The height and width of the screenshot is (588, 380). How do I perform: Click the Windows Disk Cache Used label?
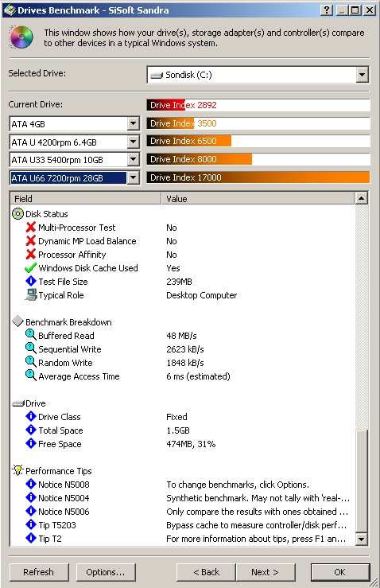[88, 268]
